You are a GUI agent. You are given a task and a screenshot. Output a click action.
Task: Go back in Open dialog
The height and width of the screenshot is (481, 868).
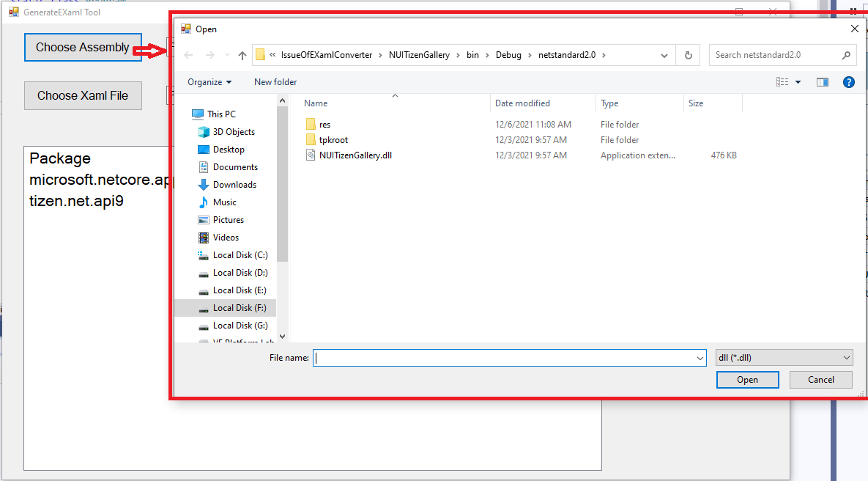[x=188, y=55]
